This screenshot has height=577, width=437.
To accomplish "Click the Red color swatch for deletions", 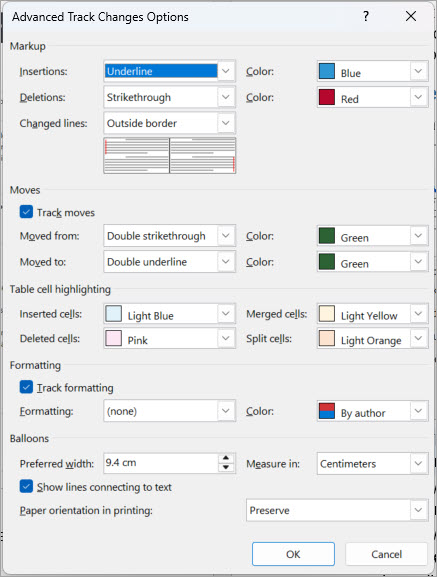I will [327, 97].
